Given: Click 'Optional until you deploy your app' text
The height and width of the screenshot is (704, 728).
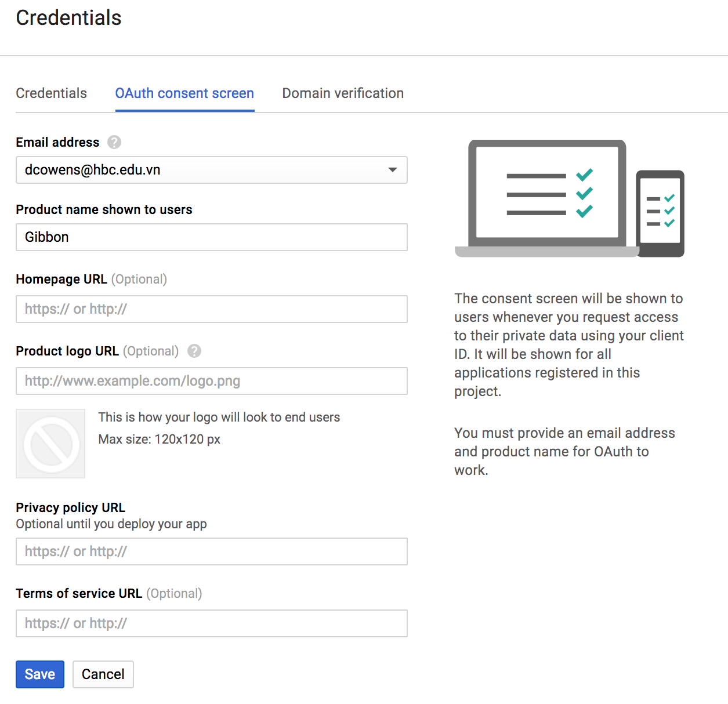Looking at the screenshot, I should pos(111,524).
